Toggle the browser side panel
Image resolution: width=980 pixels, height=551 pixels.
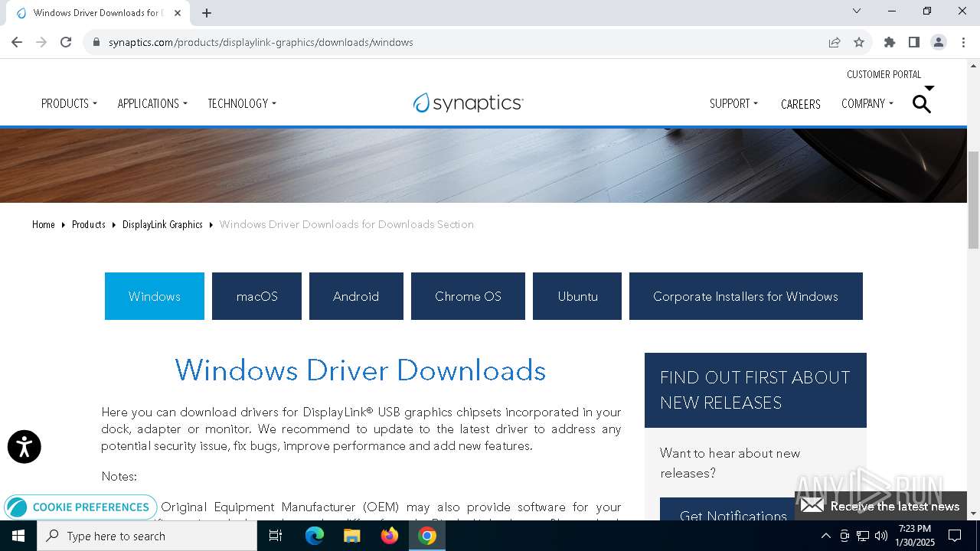pos(914,42)
